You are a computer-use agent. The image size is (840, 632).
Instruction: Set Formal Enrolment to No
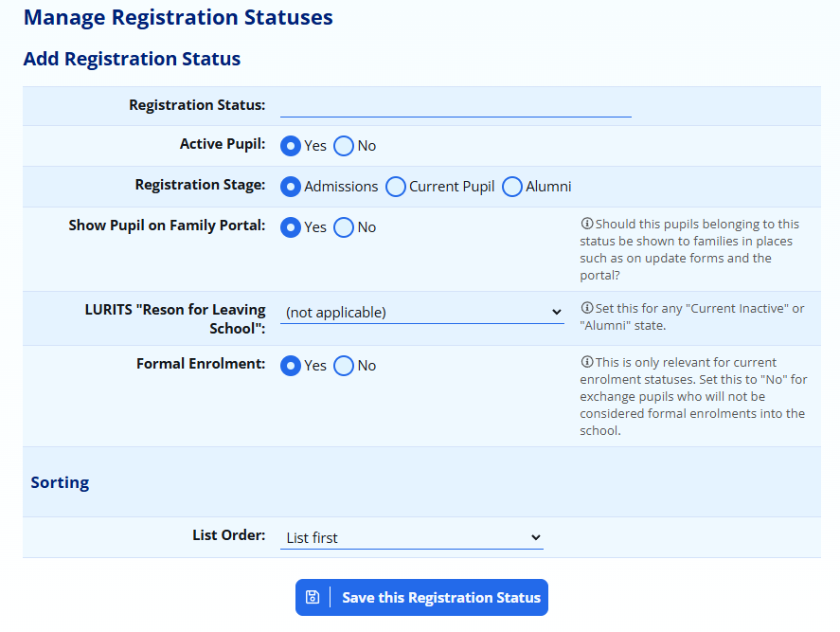coord(344,366)
